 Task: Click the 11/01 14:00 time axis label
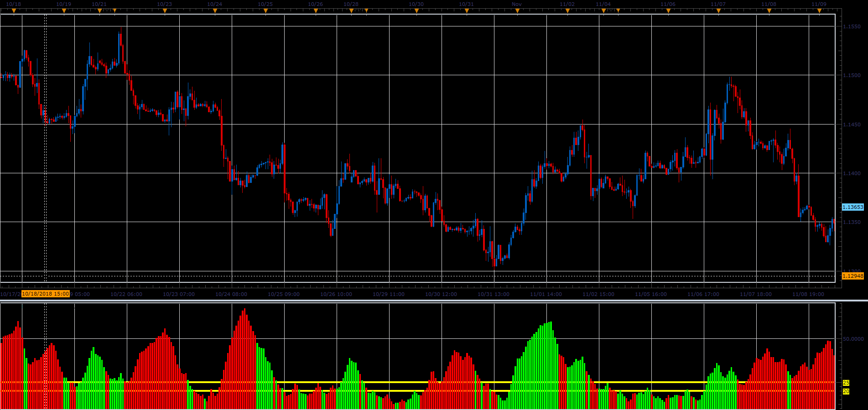click(x=546, y=294)
